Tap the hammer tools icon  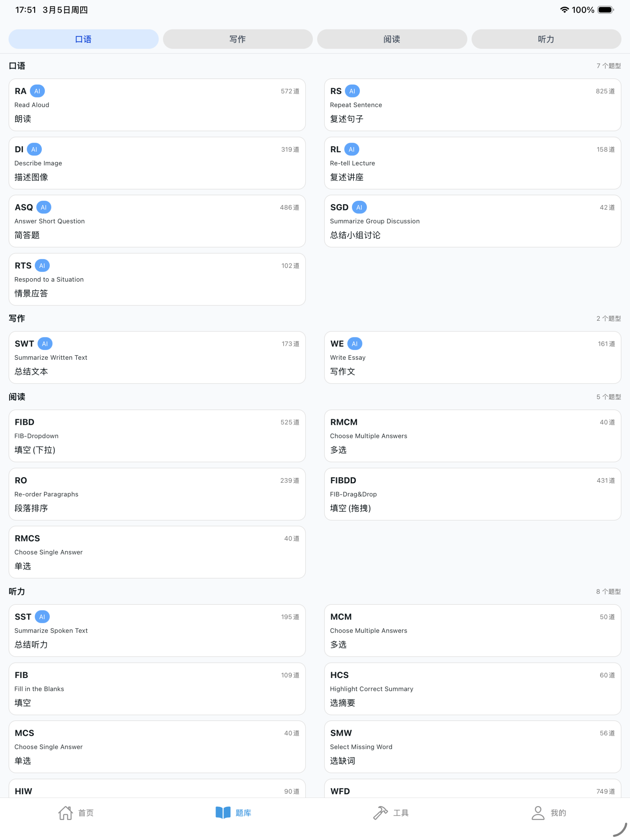point(380,813)
